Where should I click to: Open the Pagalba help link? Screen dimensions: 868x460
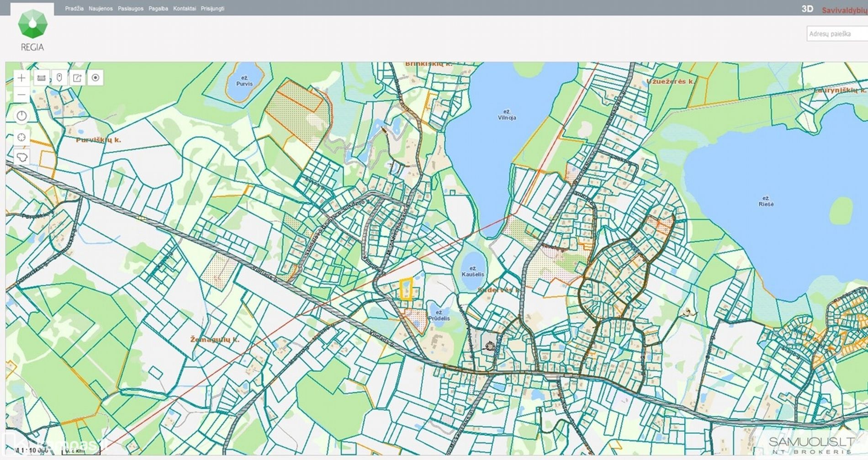point(158,9)
